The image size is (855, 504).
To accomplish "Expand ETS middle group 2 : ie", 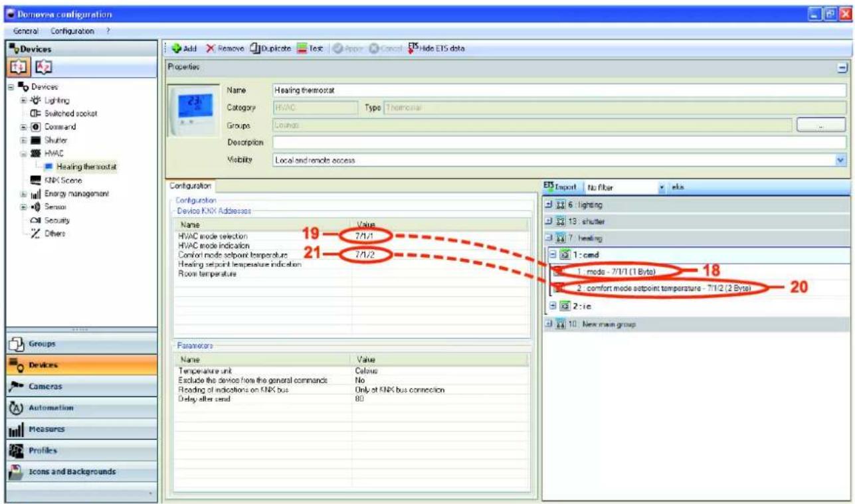I will 552,305.
